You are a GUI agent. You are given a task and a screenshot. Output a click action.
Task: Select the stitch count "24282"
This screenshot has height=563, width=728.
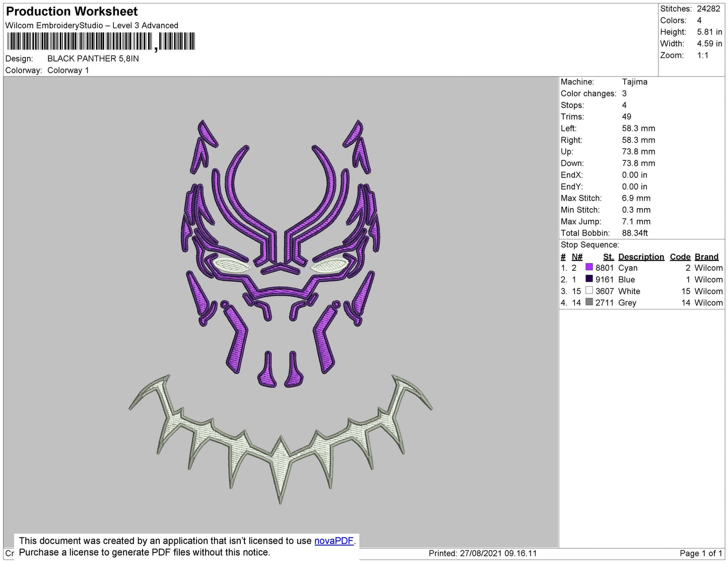click(x=709, y=9)
